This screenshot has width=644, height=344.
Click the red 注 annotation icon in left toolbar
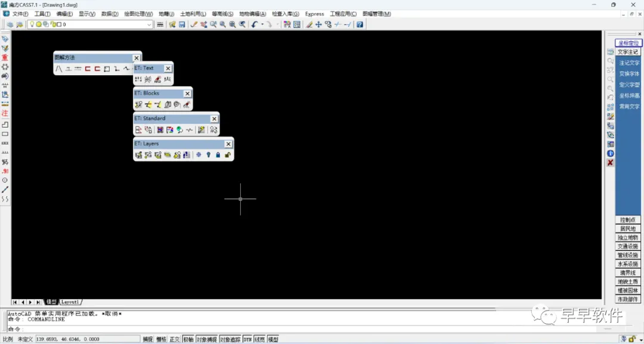click(x=5, y=113)
